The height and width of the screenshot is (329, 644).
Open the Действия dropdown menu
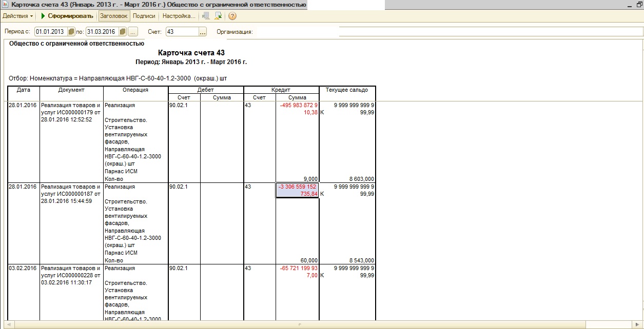tap(17, 16)
